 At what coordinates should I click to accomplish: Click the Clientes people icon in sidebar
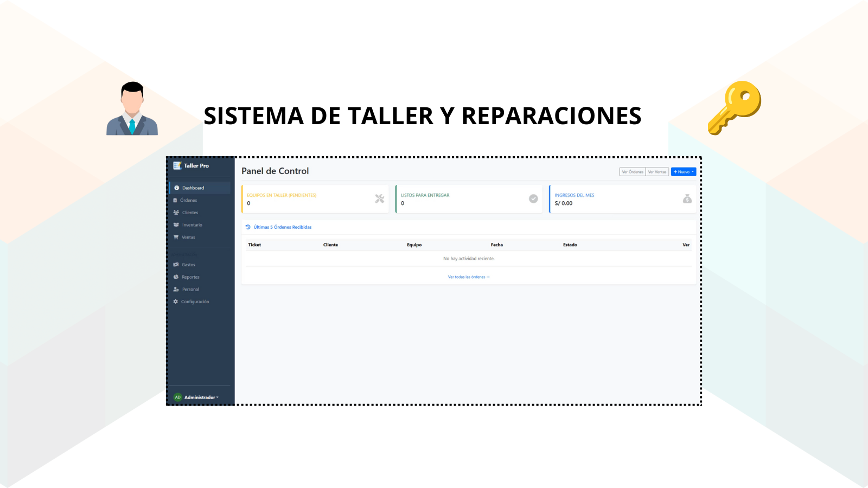pyautogui.click(x=176, y=213)
